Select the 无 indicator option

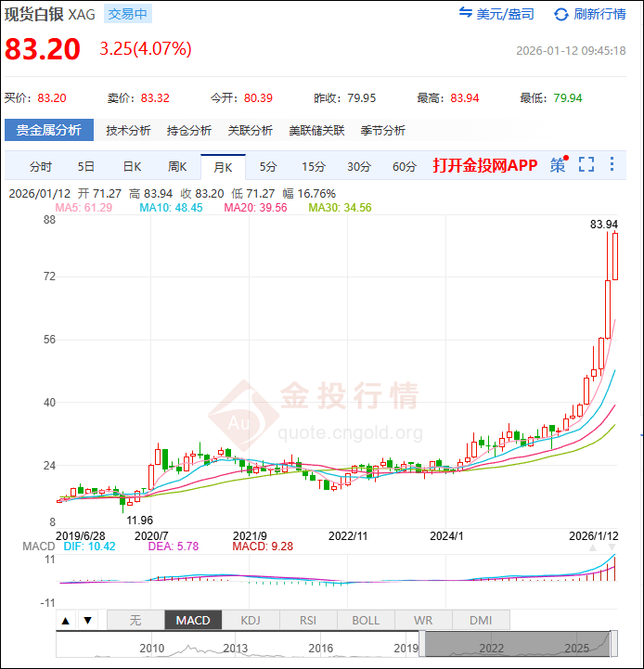pyautogui.click(x=135, y=620)
